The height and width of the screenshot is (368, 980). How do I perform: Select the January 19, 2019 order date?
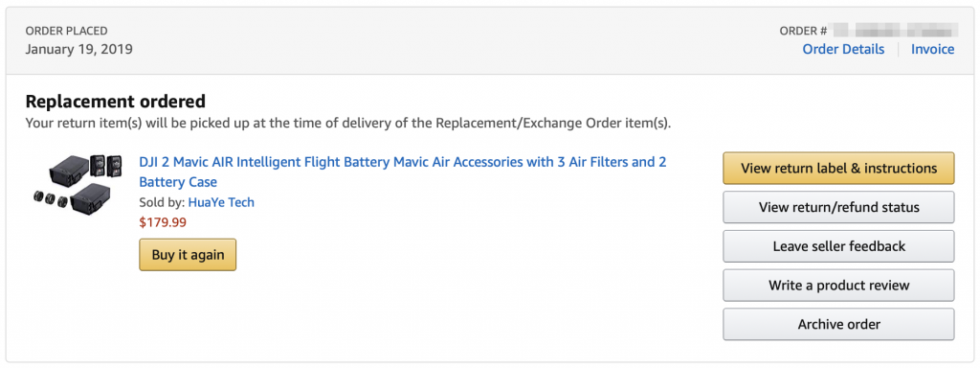(78, 49)
